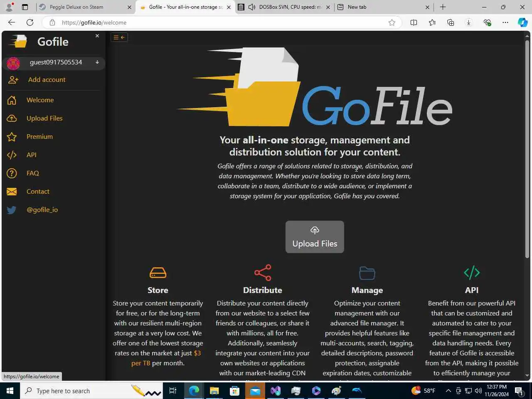Click the blue Manage folder icon
This screenshot has width=532, height=399.
point(367,273)
